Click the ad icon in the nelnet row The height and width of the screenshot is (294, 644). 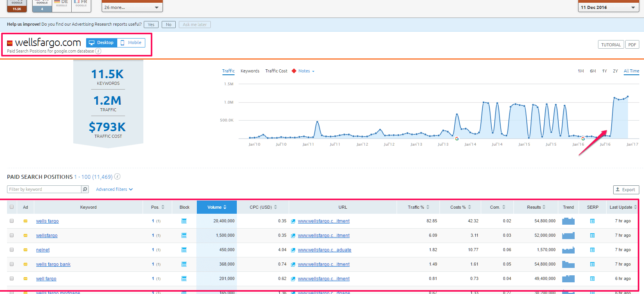[x=26, y=250]
